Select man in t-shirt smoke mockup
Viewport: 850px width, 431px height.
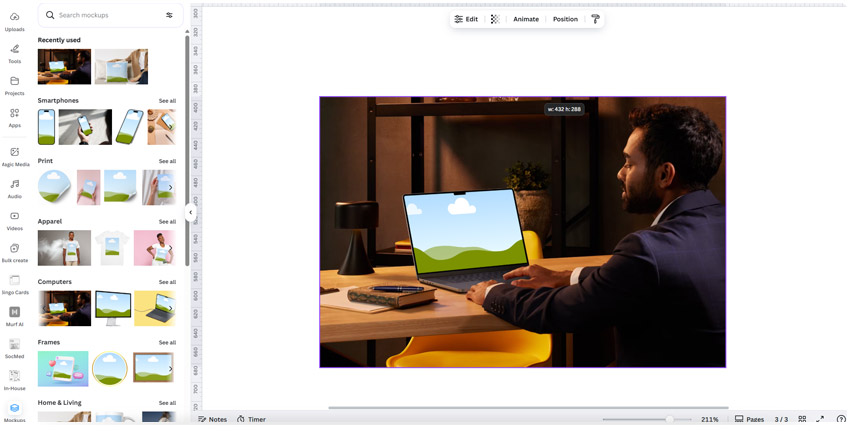(x=65, y=248)
